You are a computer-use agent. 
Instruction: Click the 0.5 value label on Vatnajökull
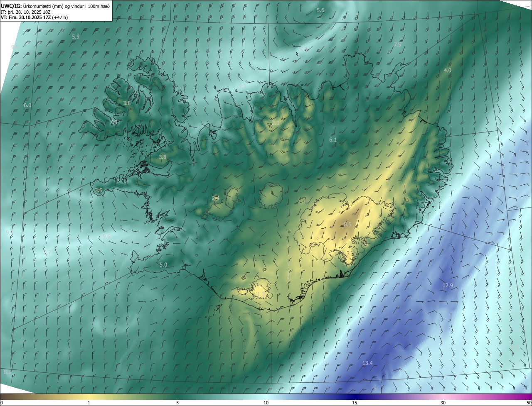tap(347, 224)
